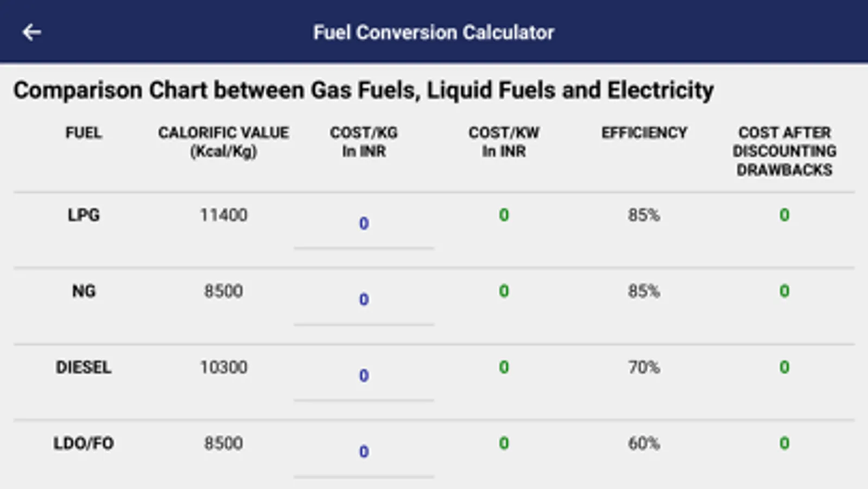
Task: Select the NG fuel row label
Action: click(84, 291)
